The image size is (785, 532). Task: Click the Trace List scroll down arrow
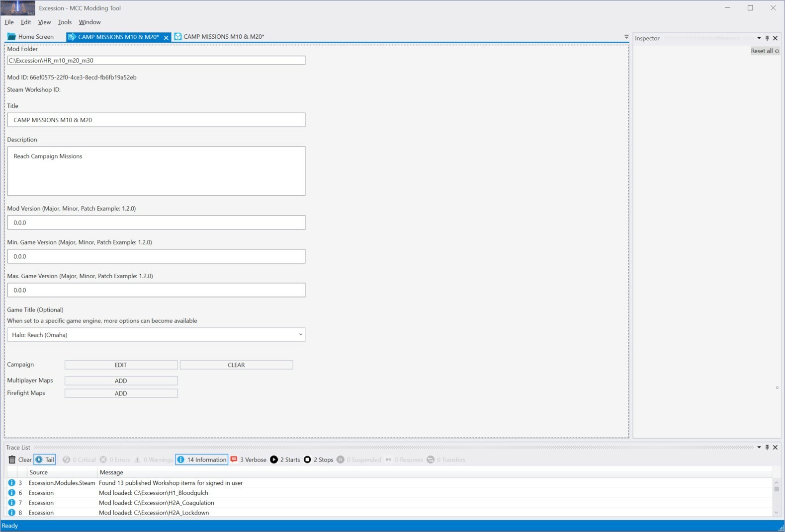point(777,513)
